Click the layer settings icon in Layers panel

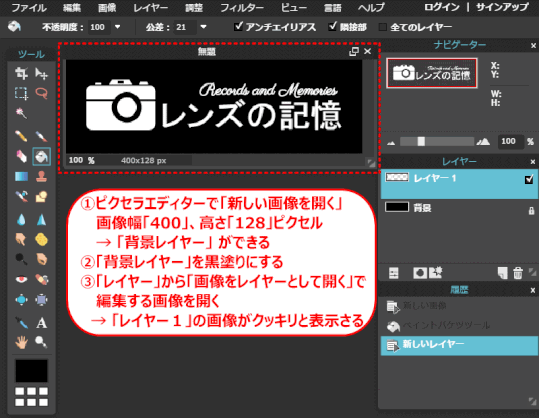coord(394,273)
